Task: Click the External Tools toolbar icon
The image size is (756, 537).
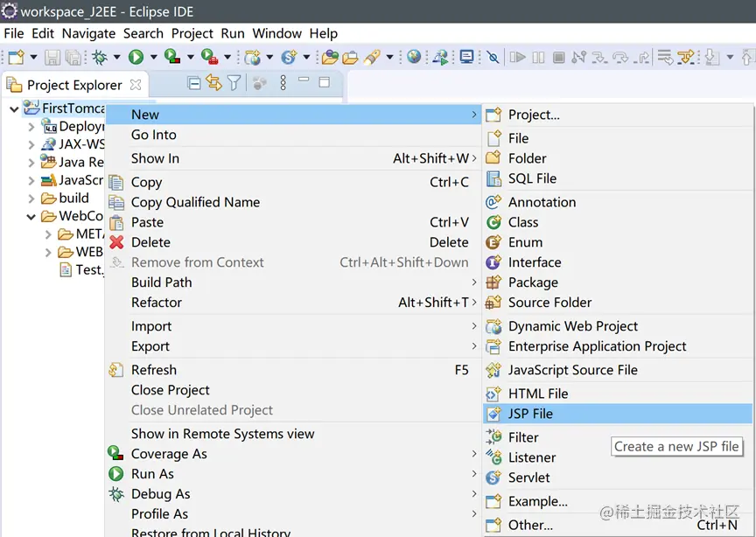Action: click(x=209, y=58)
